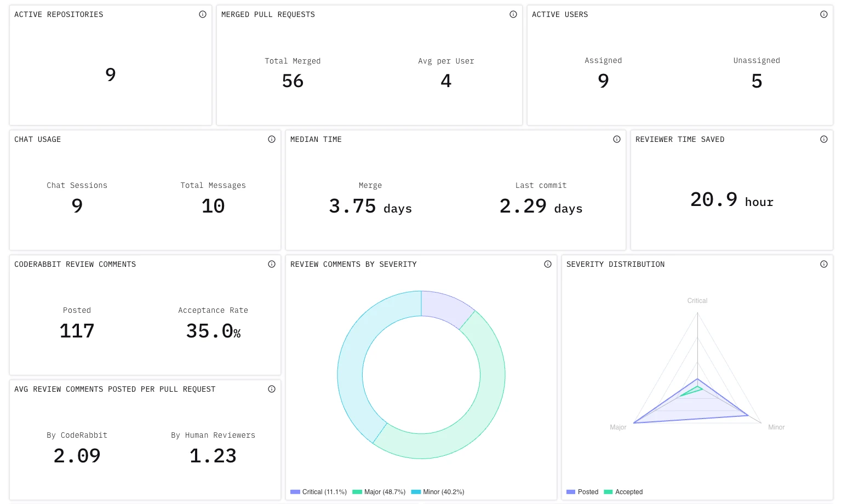Toggle the Major legend entry
Screen dimensions: 842x504
click(x=379, y=492)
